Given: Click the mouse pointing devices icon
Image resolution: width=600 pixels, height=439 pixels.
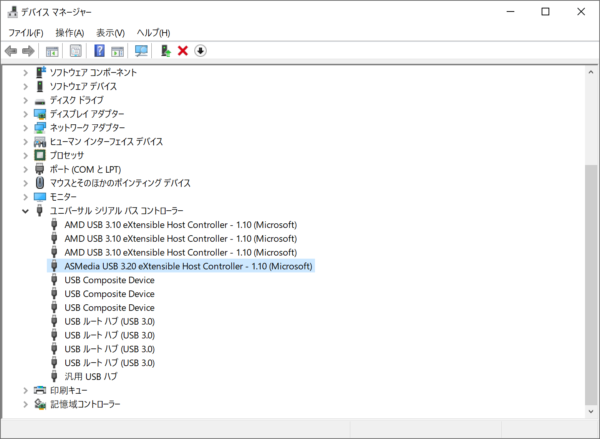Looking at the screenshot, I should [40, 183].
